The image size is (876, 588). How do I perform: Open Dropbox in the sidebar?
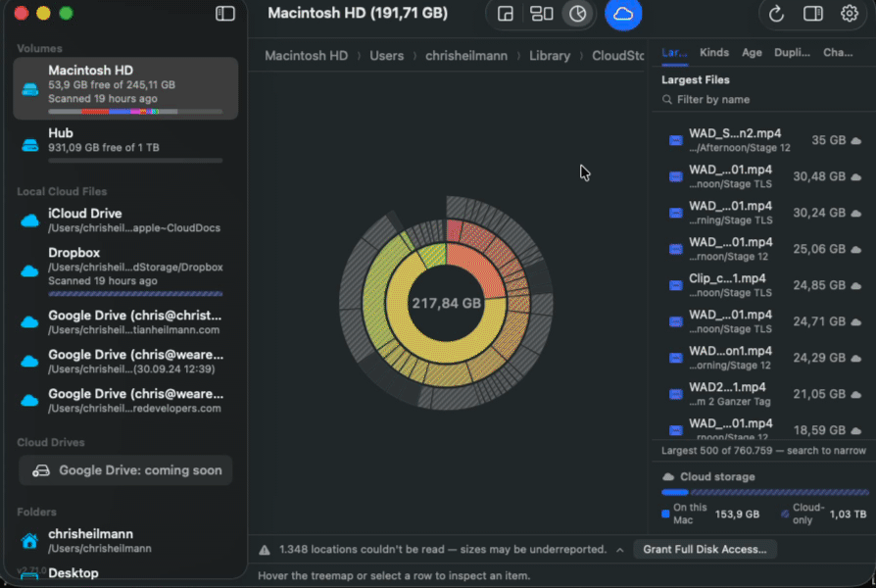[x=125, y=272]
